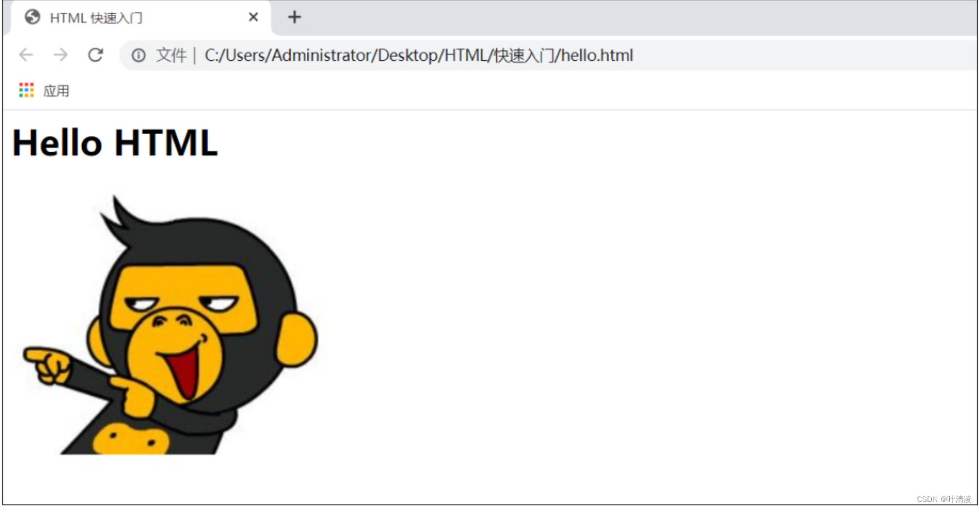Click the Hello HTML heading text
980x508 pixels.
tap(114, 142)
